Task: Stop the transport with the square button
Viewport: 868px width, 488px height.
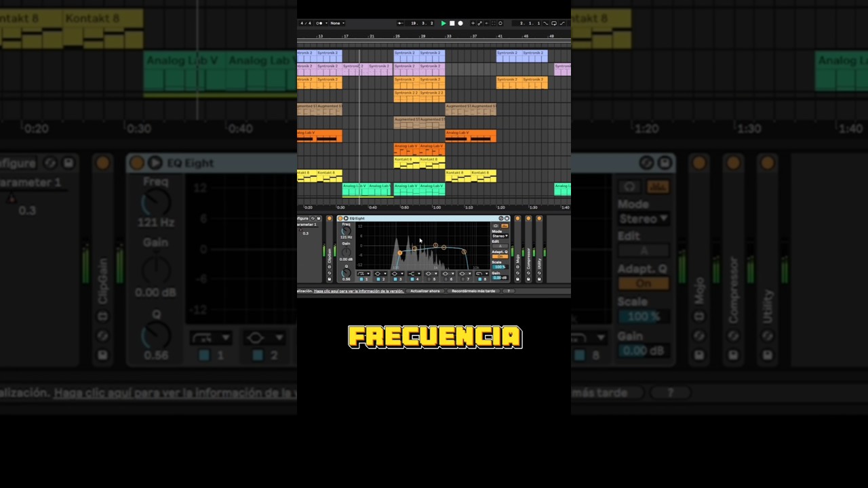Action: (452, 23)
